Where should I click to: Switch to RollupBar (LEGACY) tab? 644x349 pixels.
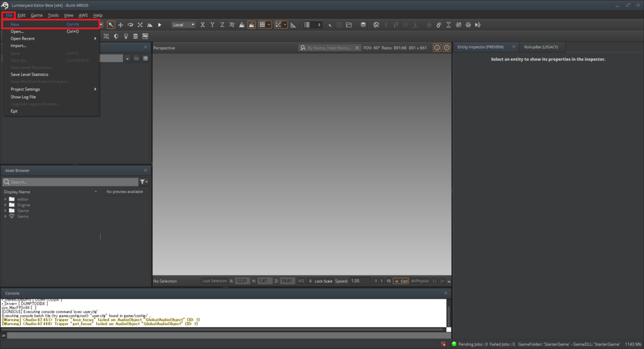pos(541,47)
